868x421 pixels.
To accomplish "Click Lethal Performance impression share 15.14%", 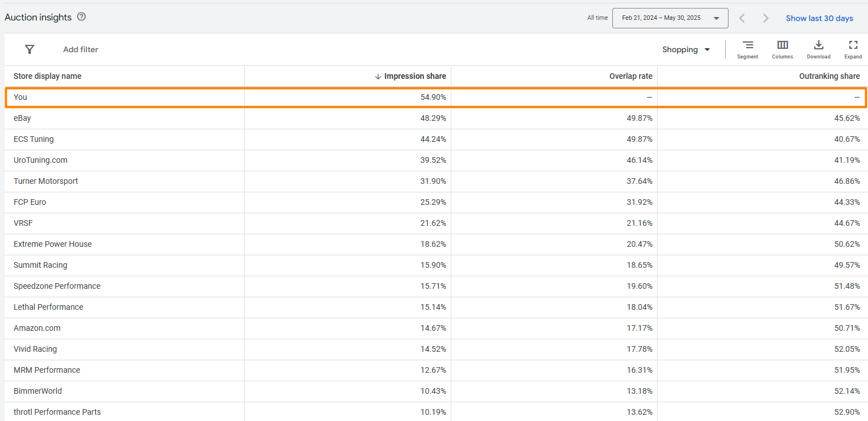I will click(x=433, y=307).
